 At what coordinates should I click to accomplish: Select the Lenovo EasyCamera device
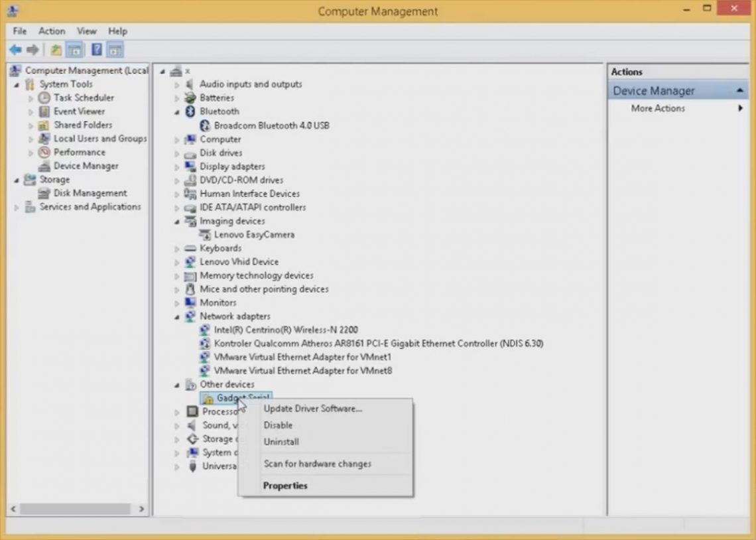pos(254,234)
